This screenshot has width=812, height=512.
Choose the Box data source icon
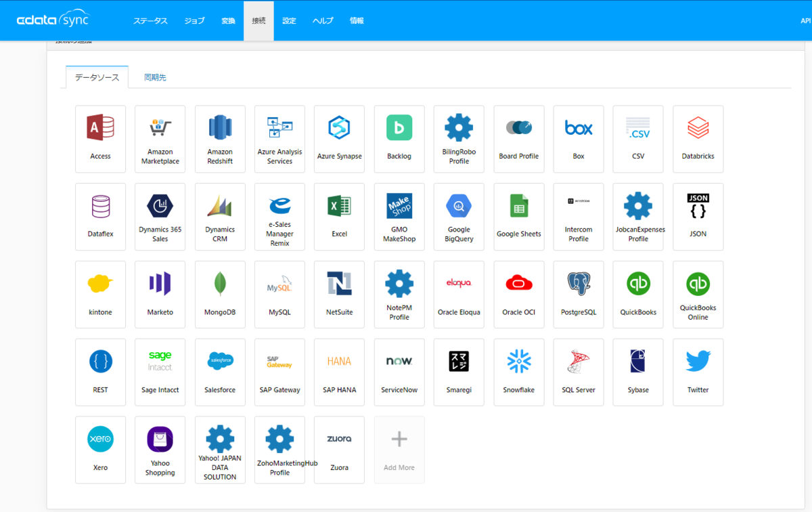(x=579, y=139)
